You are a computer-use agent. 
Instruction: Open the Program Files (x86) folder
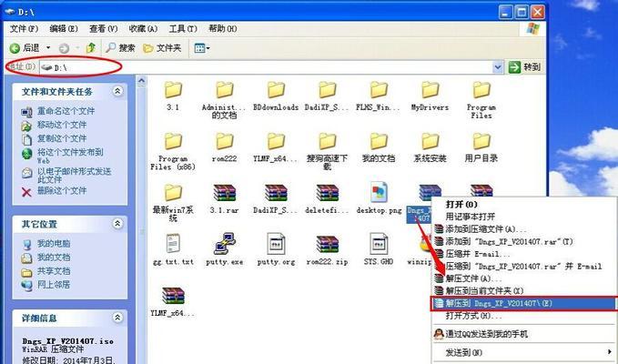[173, 151]
